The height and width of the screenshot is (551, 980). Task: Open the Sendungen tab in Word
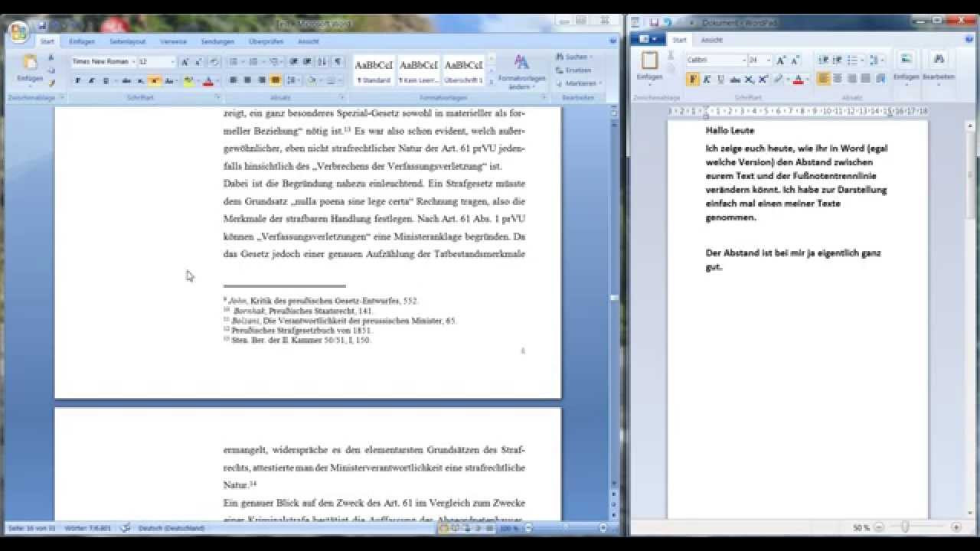(217, 41)
